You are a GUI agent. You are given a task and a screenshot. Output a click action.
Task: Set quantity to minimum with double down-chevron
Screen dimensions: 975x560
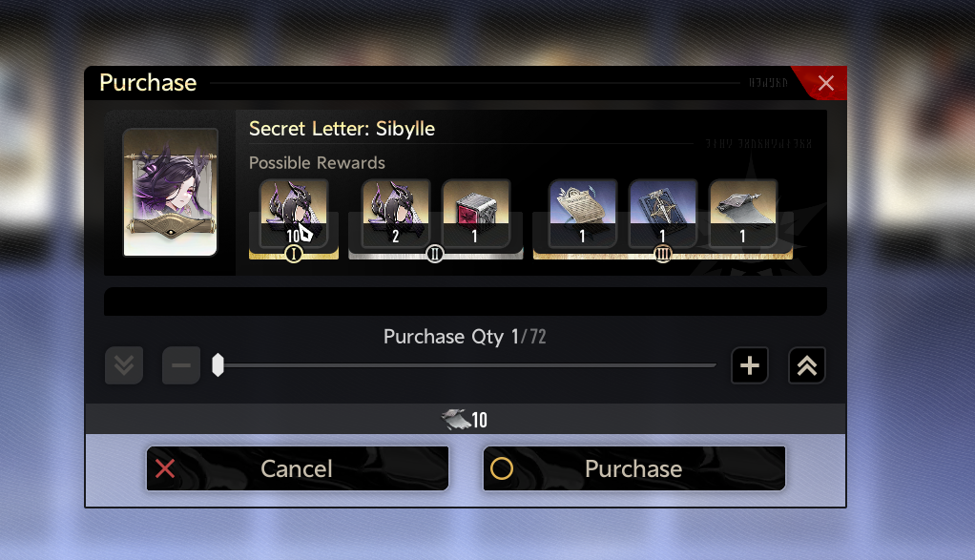point(124,365)
